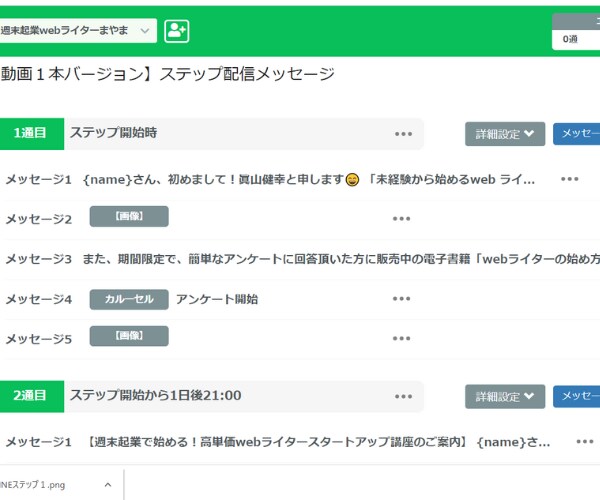Open the options dots for 2通目 メッセージ1

(585, 441)
